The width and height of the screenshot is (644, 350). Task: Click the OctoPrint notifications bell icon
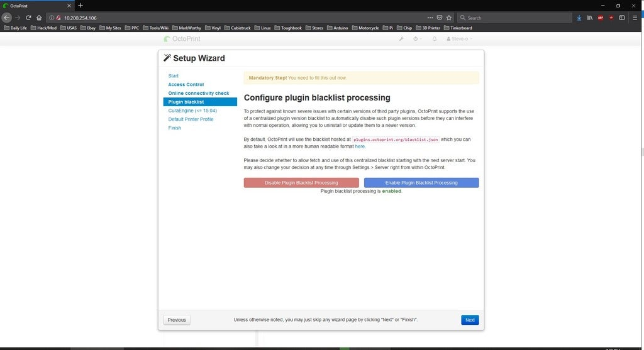click(434, 38)
